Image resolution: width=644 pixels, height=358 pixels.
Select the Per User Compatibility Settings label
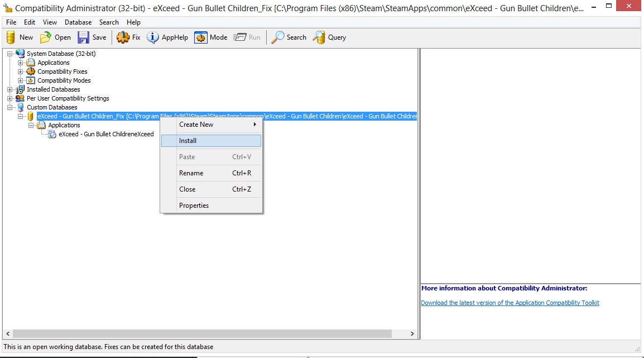pos(68,98)
